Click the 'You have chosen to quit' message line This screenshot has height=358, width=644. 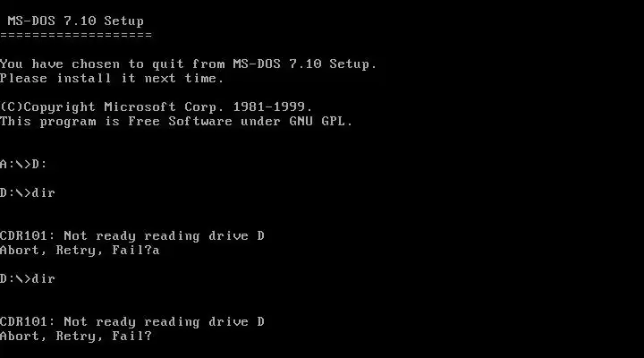[x=188, y=64]
